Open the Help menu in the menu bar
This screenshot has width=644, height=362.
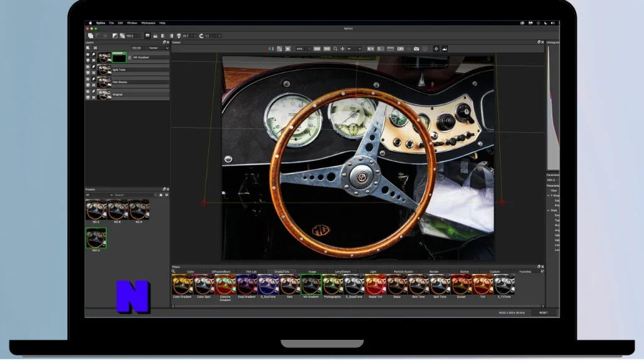coord(162,23)
